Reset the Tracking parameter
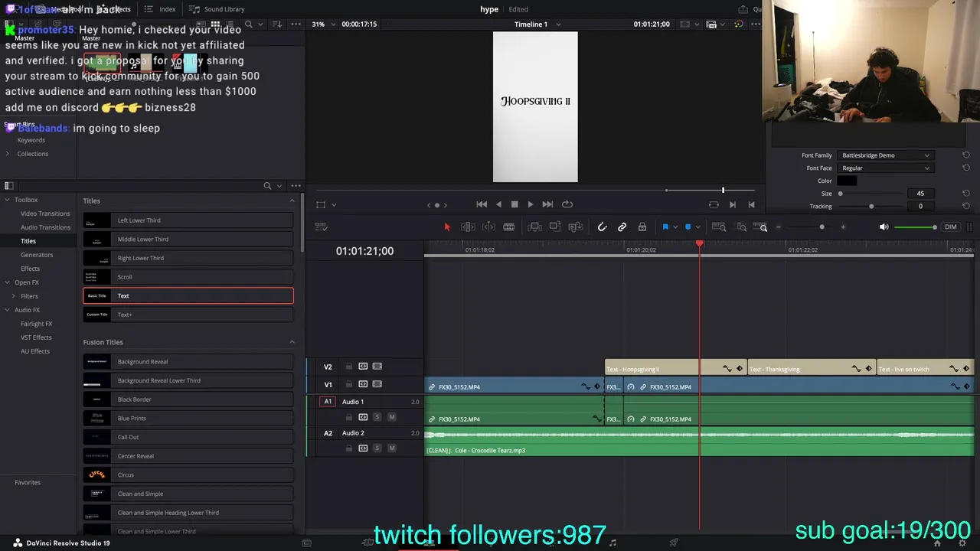Image resolution: width=980 pixels, height=551 pixels. (966, 207)
